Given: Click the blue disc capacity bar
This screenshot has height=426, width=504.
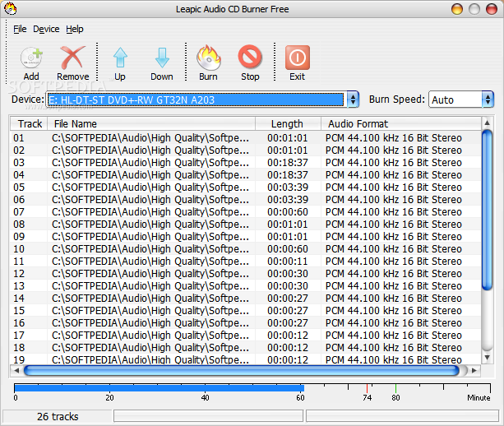Looking at the screenshot, I should [x=160, y=388].
